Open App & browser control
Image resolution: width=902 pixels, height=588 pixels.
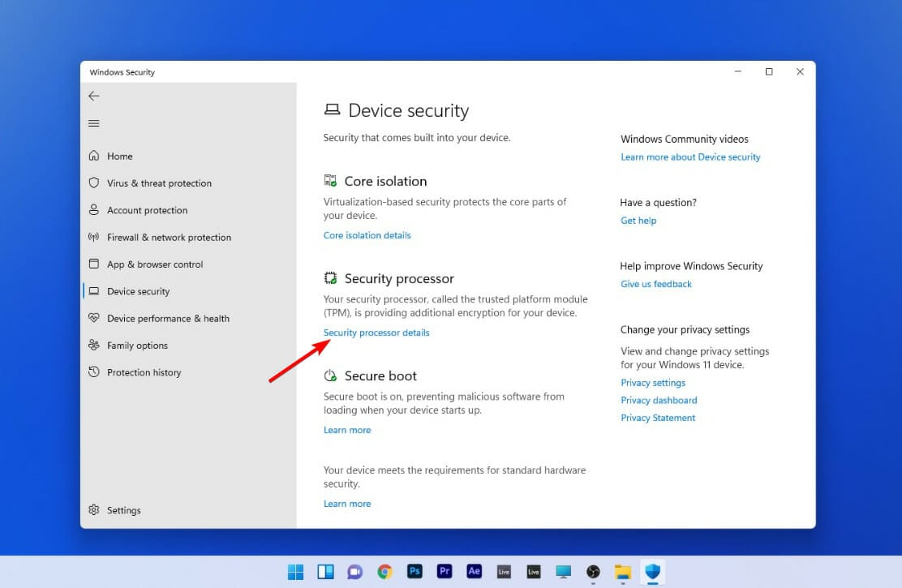[155, 264]
